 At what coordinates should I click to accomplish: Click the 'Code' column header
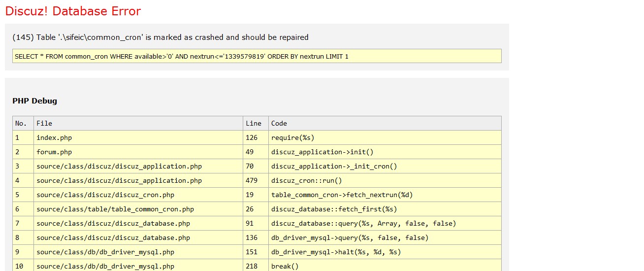(385, 123)
